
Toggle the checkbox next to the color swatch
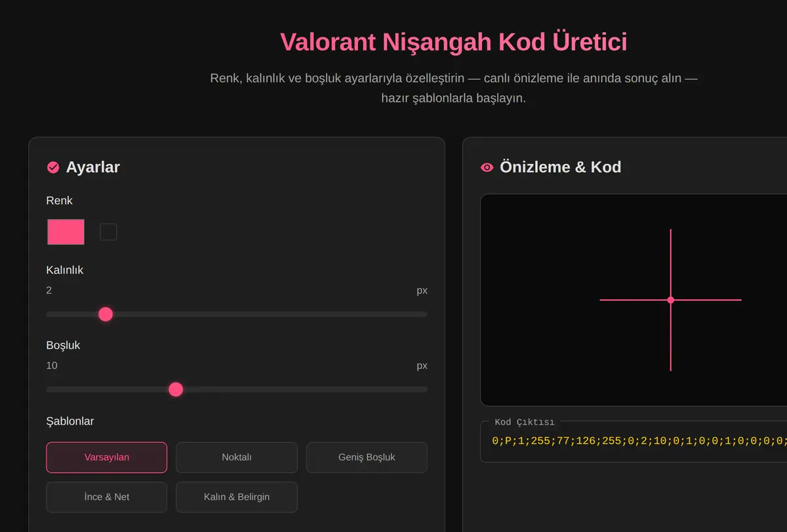coord(108,232)
